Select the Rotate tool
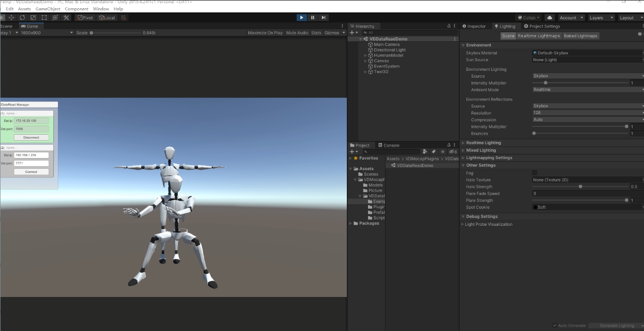The image size is (644, 331). [x=22, y=17]
